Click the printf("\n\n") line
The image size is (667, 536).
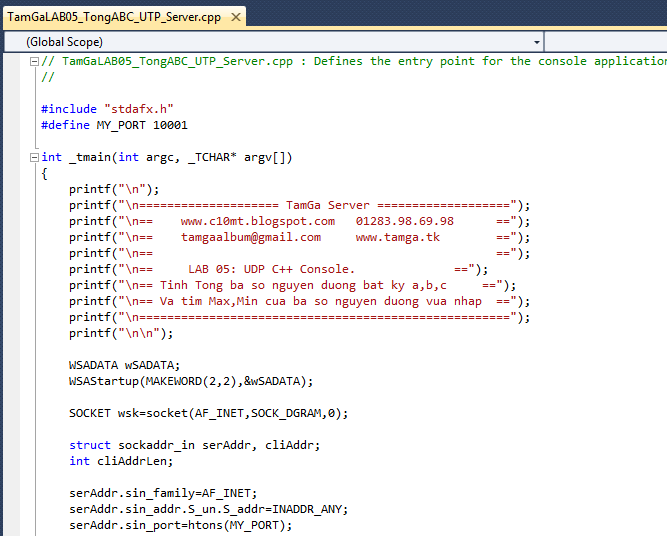[121, 334]
